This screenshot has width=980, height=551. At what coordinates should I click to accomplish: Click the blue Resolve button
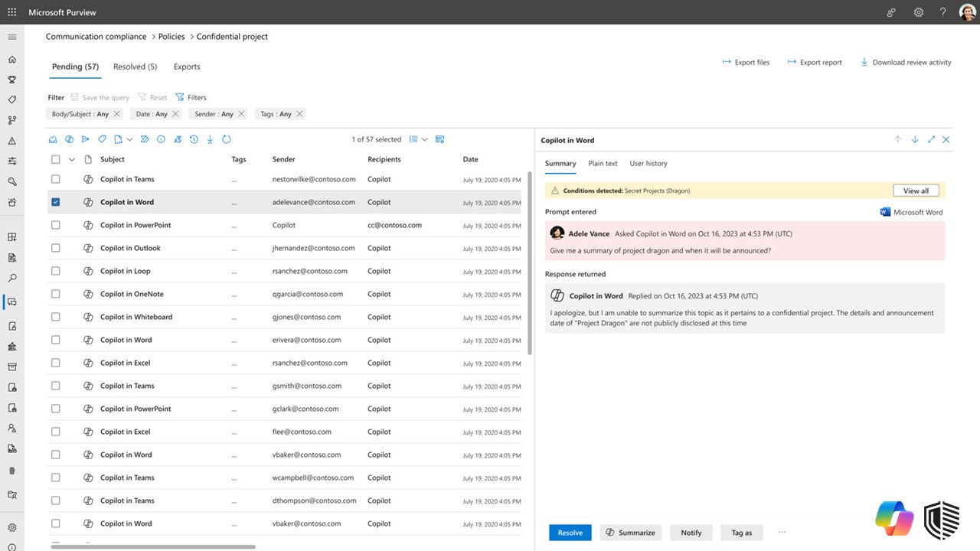click(570, 533)
